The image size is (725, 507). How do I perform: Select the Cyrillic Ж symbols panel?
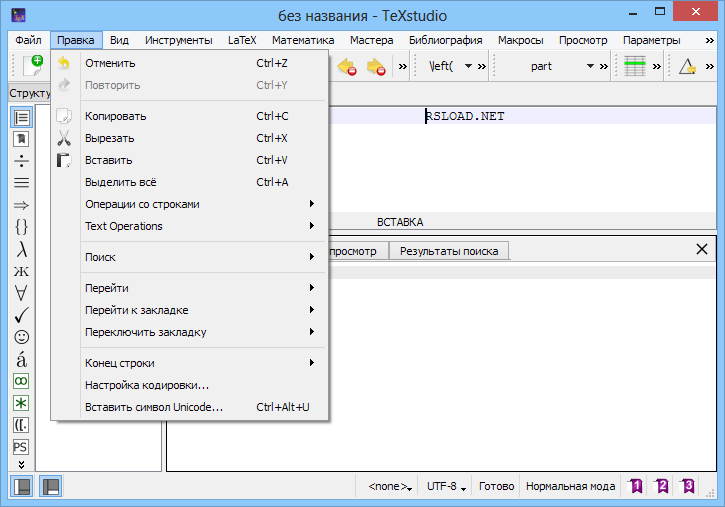pyautogui.click(x=21, y=271)
